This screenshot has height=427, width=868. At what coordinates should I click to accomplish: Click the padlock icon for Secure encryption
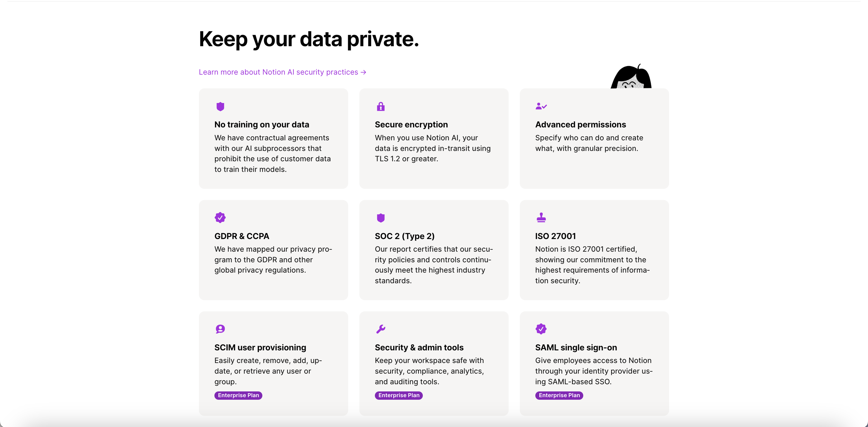pyautogui.click(x=380, y=107)
